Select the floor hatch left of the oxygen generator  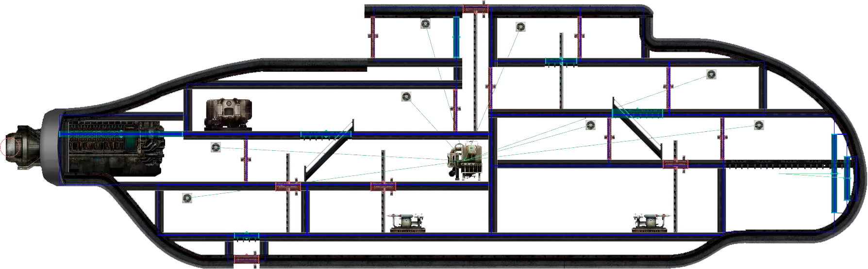pos(383,187)
